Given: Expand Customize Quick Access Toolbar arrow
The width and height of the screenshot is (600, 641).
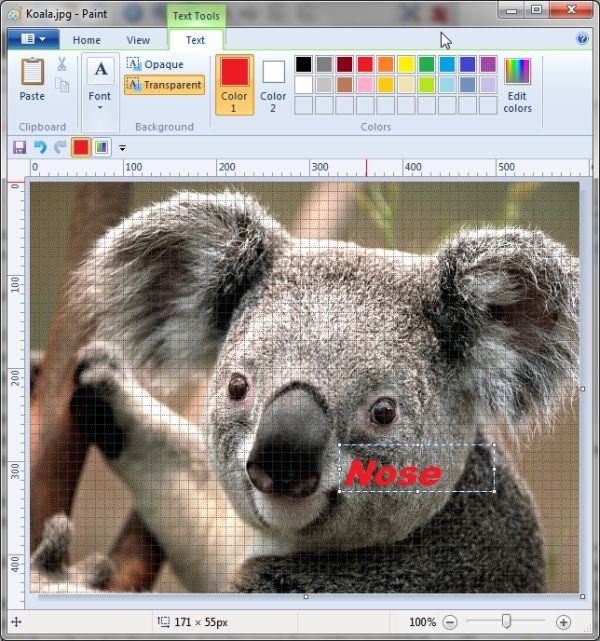Looking at the screenshot, I should tap(122, 148).
